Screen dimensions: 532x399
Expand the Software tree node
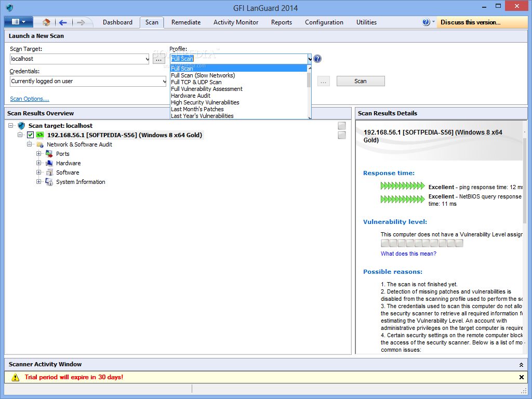pos(38,172)
